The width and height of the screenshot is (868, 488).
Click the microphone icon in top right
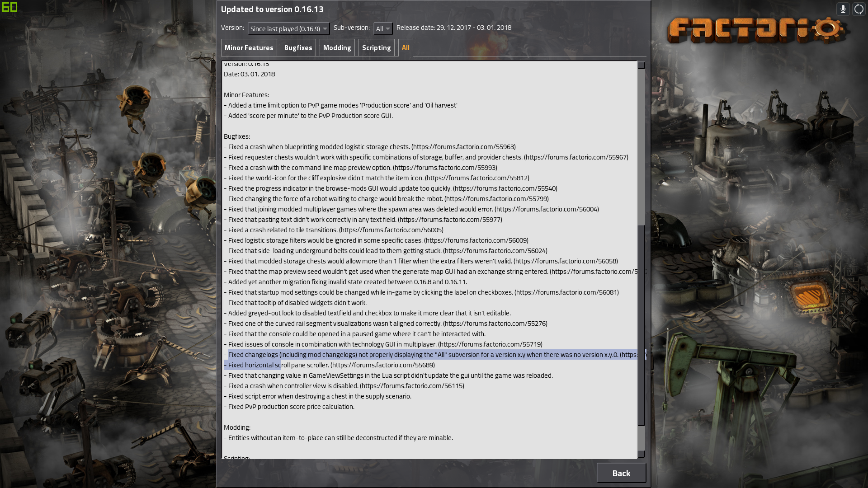(x=843, y=9)
